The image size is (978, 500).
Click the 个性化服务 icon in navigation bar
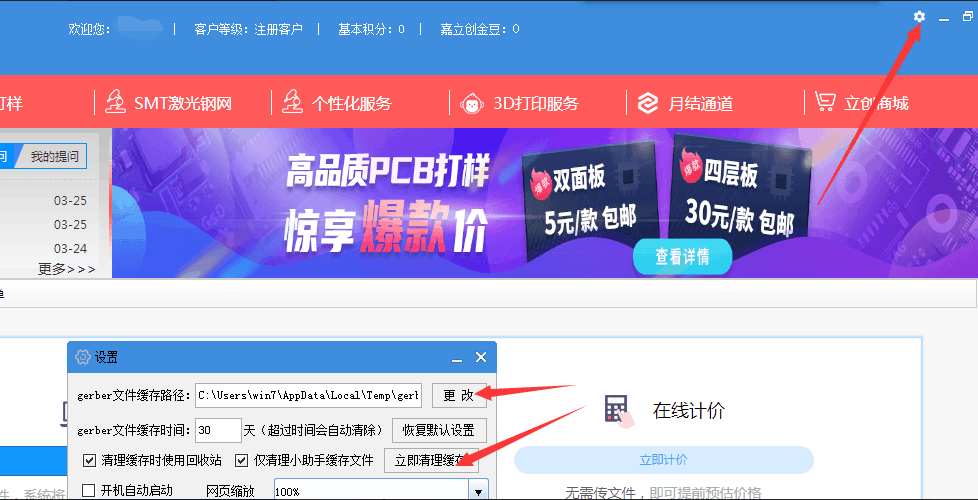(292, 102)
